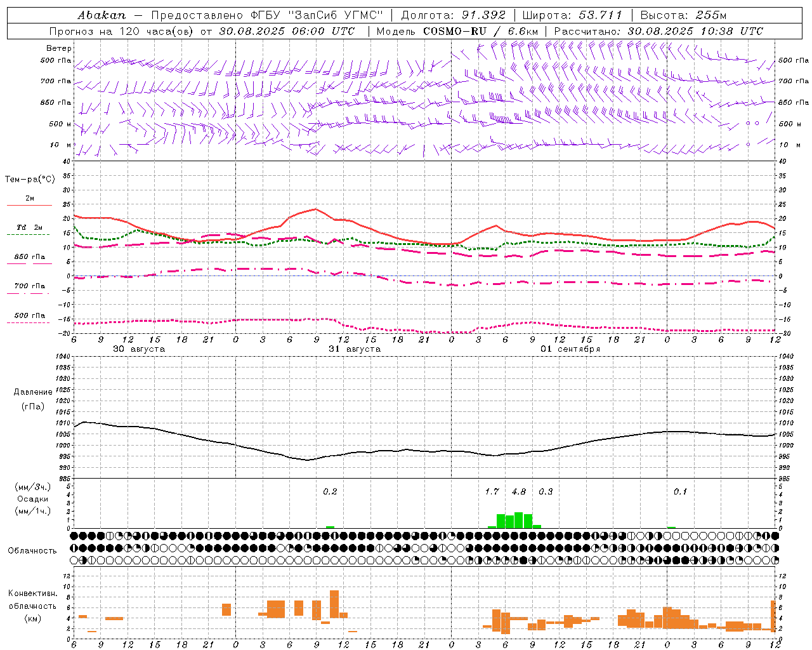Click the '30 августа' date label
Viewport: 812px width, 650px height.
[139, 349]
